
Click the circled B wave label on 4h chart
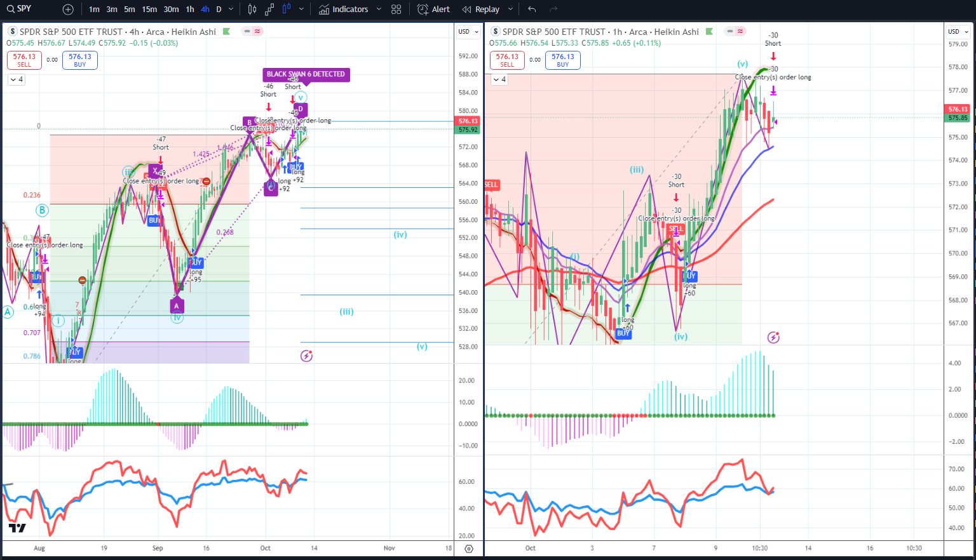[x=42, y=210]
